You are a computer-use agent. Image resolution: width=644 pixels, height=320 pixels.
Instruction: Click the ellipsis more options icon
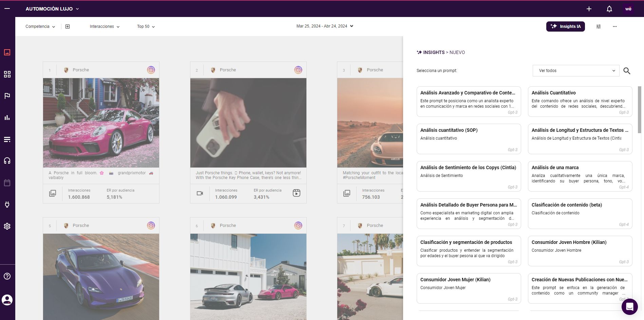[615, 26]
